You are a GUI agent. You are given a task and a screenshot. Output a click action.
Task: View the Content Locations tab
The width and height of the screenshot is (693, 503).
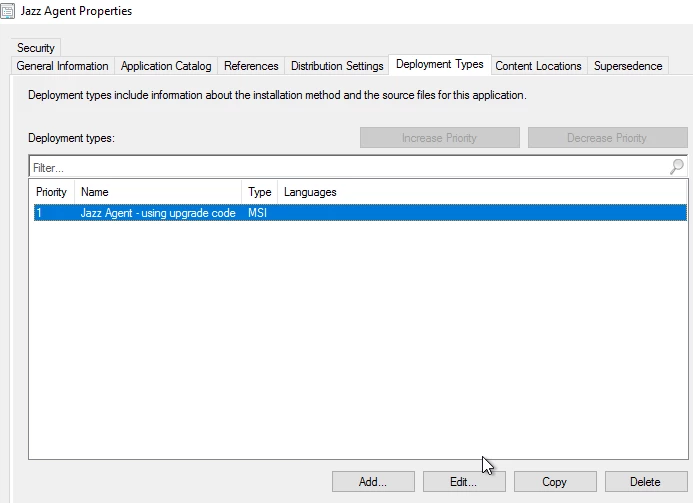(x=538, y=66)
